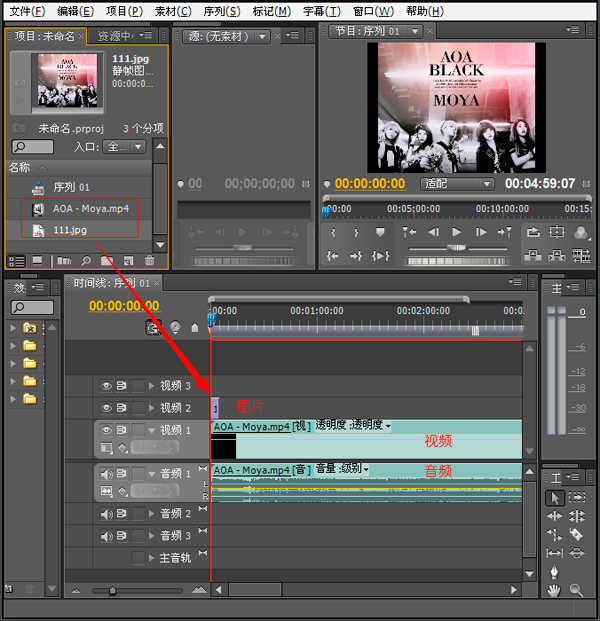Select the Slip tool
Viewport: 600px width, 621px height.
click(x=554, y=553)
